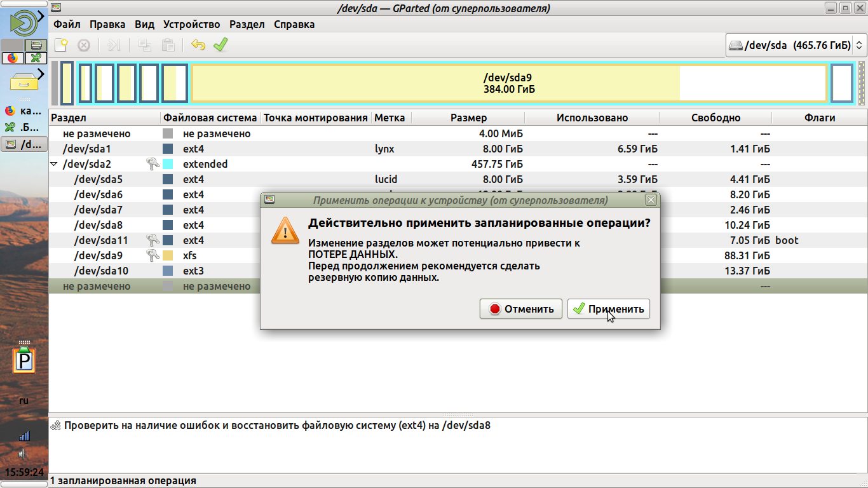Click the 1 запланированная операция status text

(x=123, y=481)
